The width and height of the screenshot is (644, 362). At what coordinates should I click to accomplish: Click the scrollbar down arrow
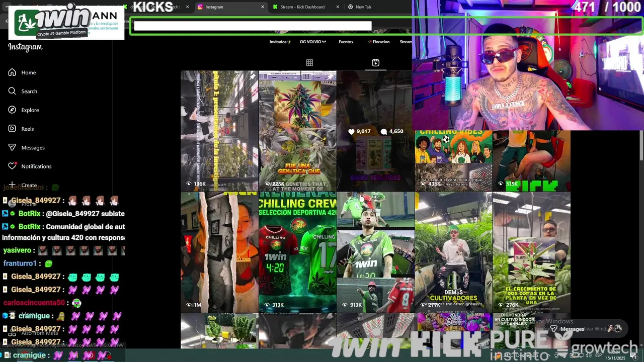[x=641, y=344]
